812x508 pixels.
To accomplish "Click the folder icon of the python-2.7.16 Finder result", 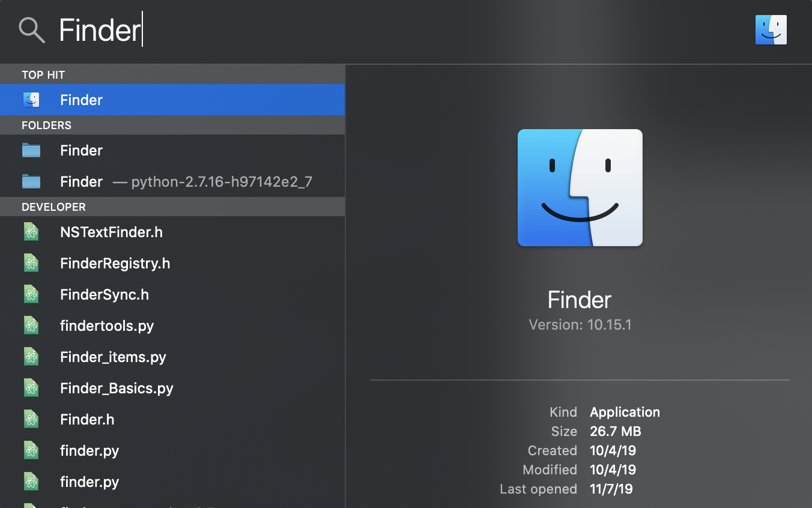I will coord(31,181).
